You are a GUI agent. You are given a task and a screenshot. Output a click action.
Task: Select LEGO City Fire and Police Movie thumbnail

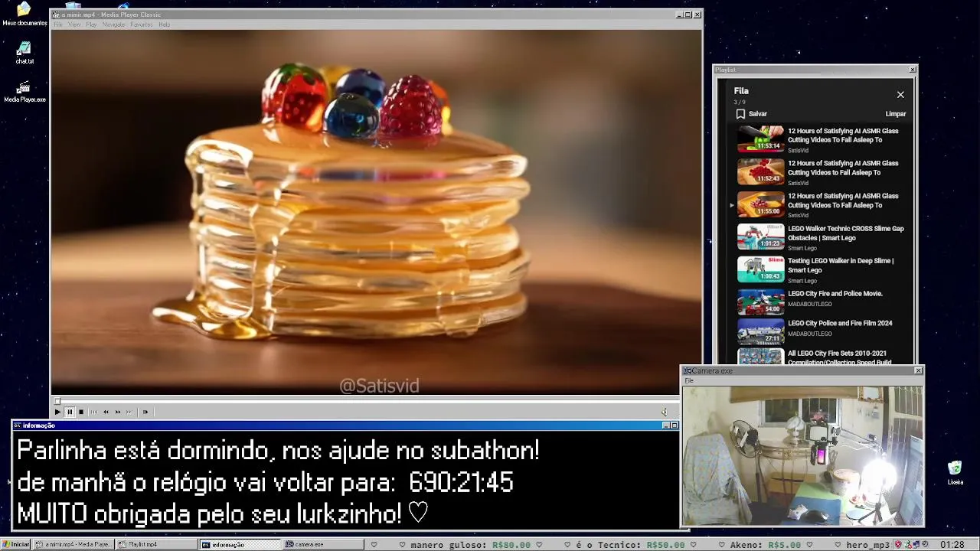[760, 302]
